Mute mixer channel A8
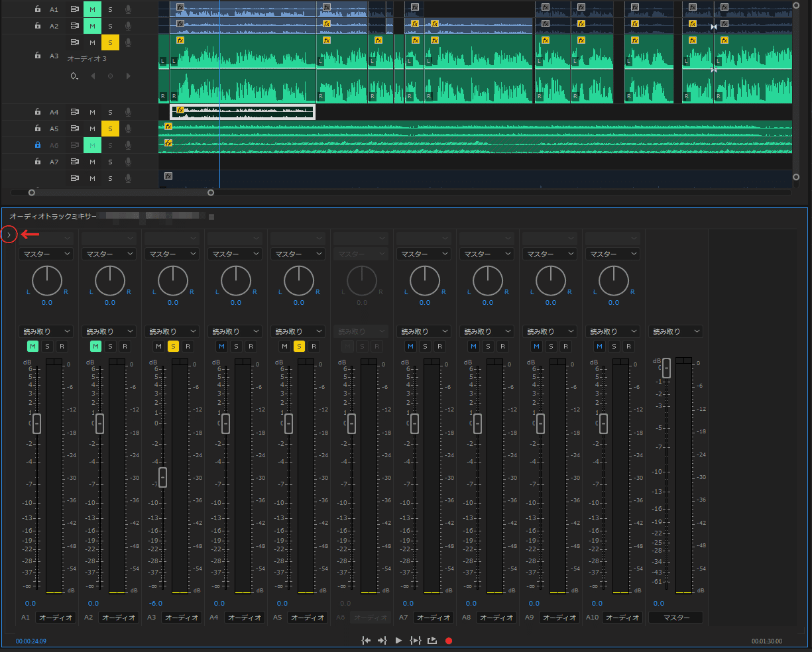Viewport: 812px width, 652px height. (x=473, y=346)
